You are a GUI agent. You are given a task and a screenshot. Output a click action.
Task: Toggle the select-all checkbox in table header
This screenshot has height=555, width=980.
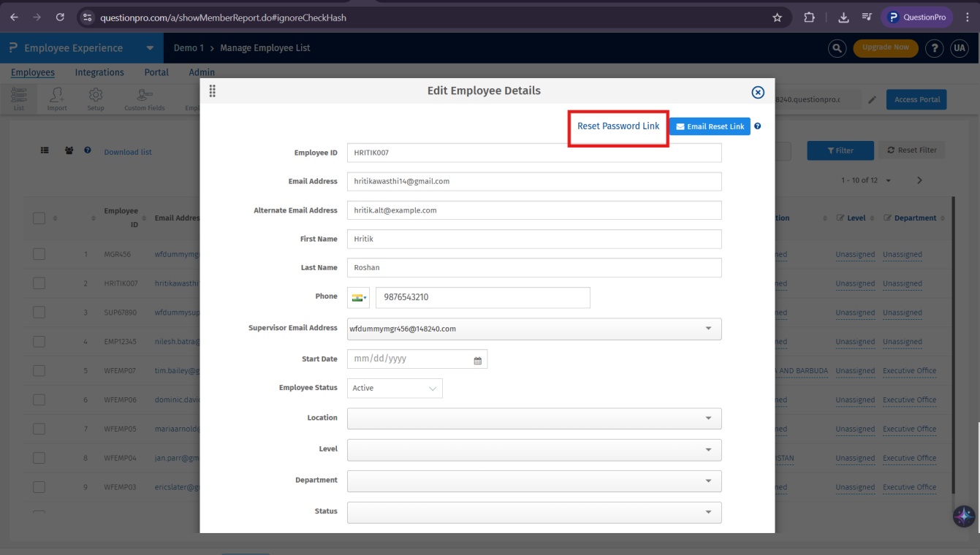(x=39, y=218)
